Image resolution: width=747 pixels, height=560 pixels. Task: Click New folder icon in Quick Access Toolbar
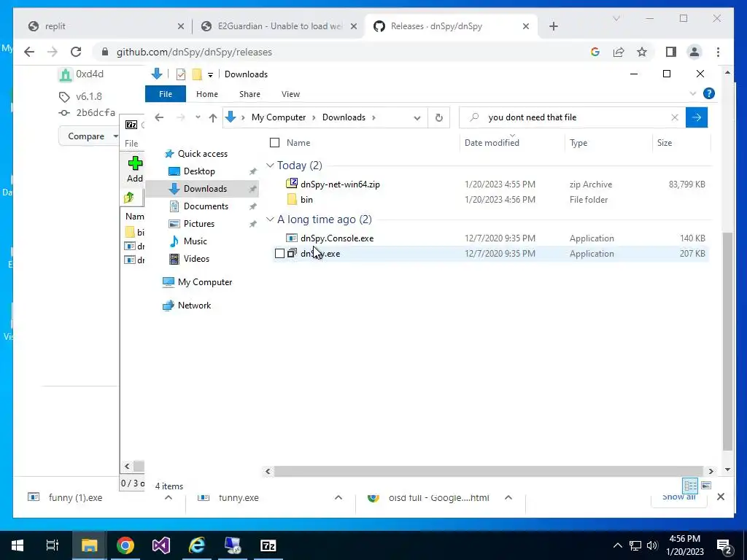[x=197, y=74]
